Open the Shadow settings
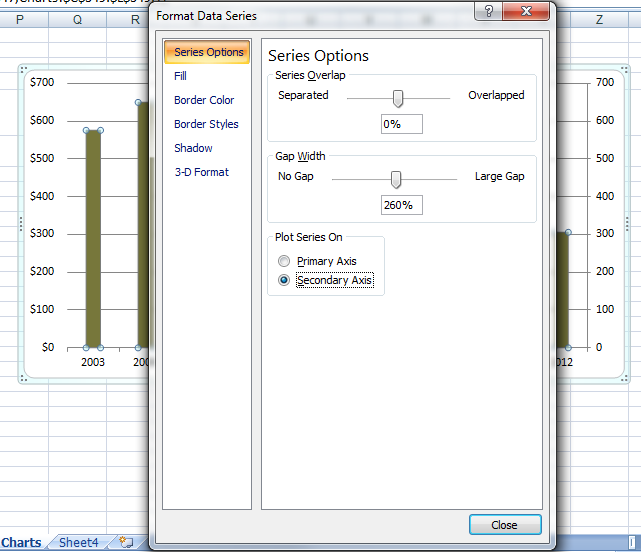 coord(193,148)
